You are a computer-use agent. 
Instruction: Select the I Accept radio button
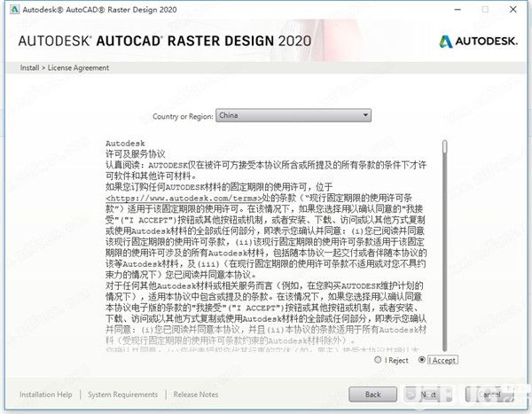[422, 360]
